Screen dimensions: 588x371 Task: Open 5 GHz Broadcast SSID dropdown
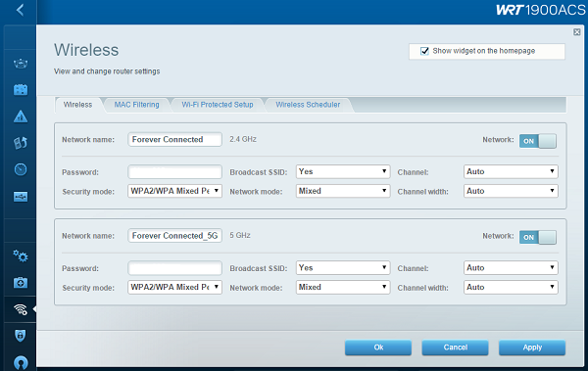pos(343,268)
